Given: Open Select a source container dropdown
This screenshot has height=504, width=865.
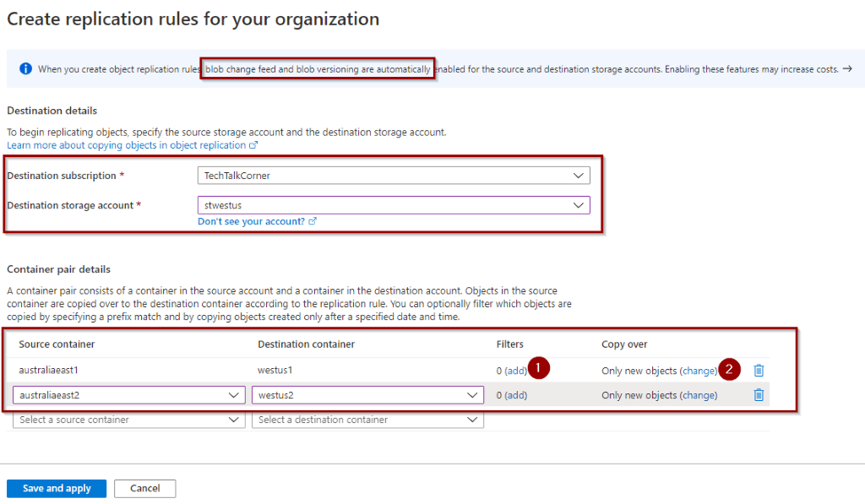Looking at the screenshot, I should click(x=129, y=420).
